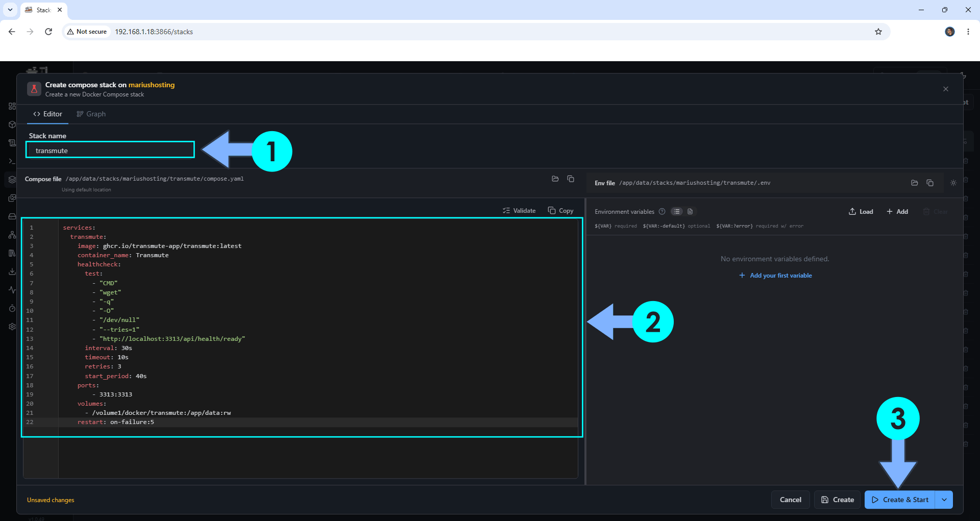Validate the compose file
The image size is (980, 521).
point(519,211)
